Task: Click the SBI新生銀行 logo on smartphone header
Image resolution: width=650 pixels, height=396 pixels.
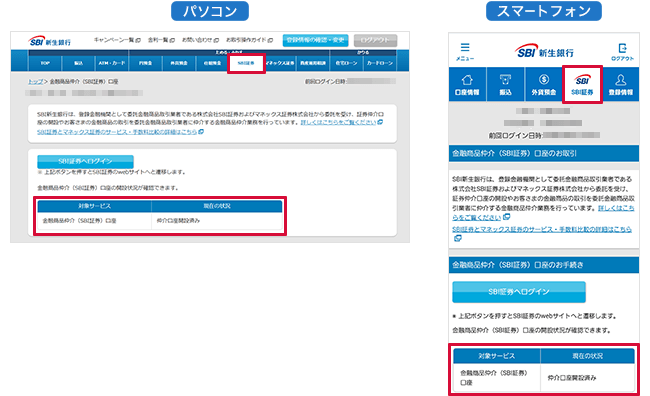Action: [544, 52]
